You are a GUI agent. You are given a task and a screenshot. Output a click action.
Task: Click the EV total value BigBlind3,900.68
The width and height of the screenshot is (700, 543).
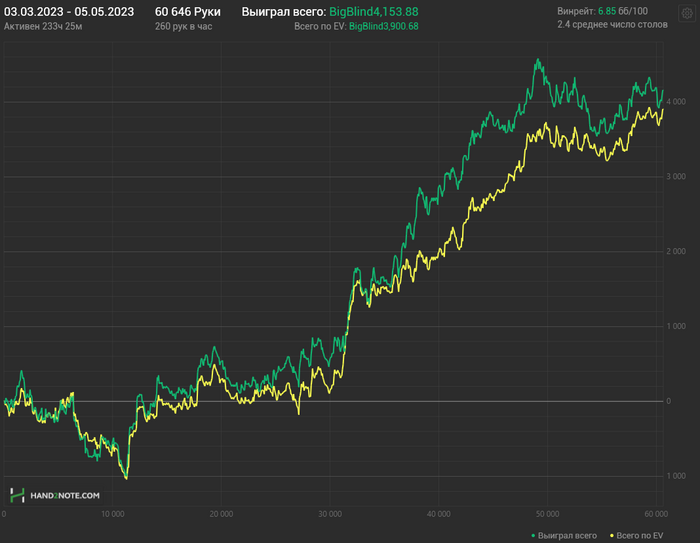tap(383, 26)
